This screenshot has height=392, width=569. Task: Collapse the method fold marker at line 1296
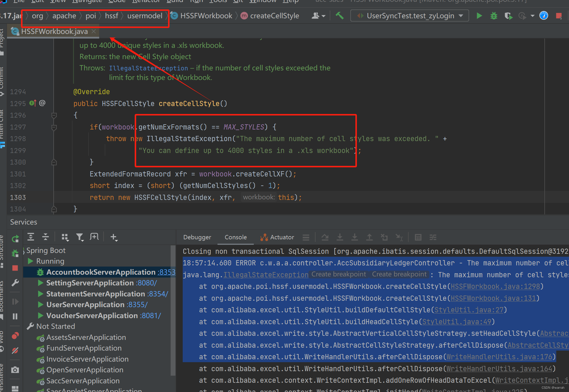pos(54,115)
